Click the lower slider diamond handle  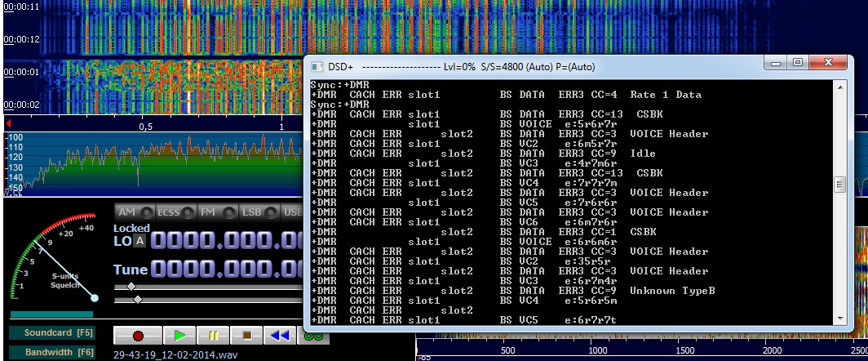138,300
